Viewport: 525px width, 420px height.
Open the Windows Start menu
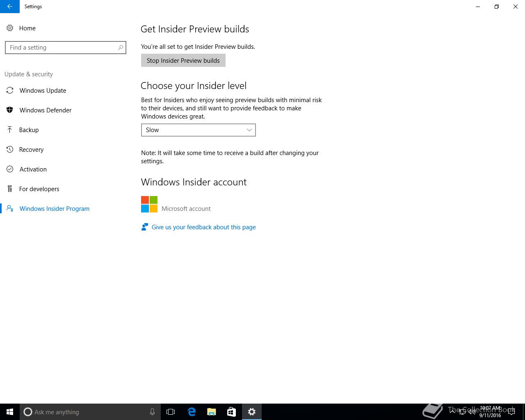10,412
